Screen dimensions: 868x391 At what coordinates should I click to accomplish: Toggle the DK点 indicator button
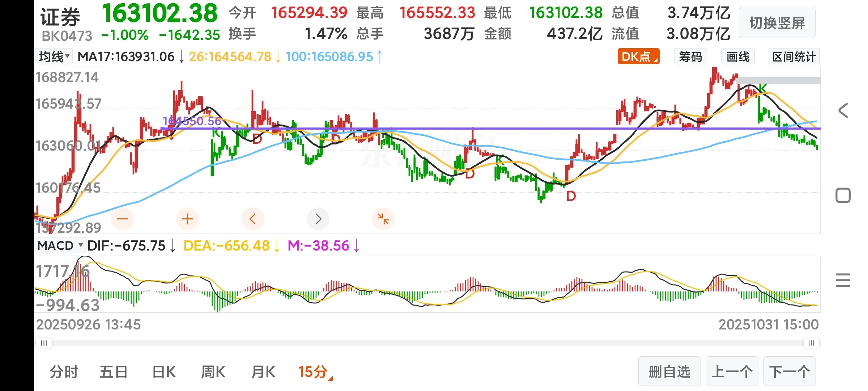[x=638, y=57]
